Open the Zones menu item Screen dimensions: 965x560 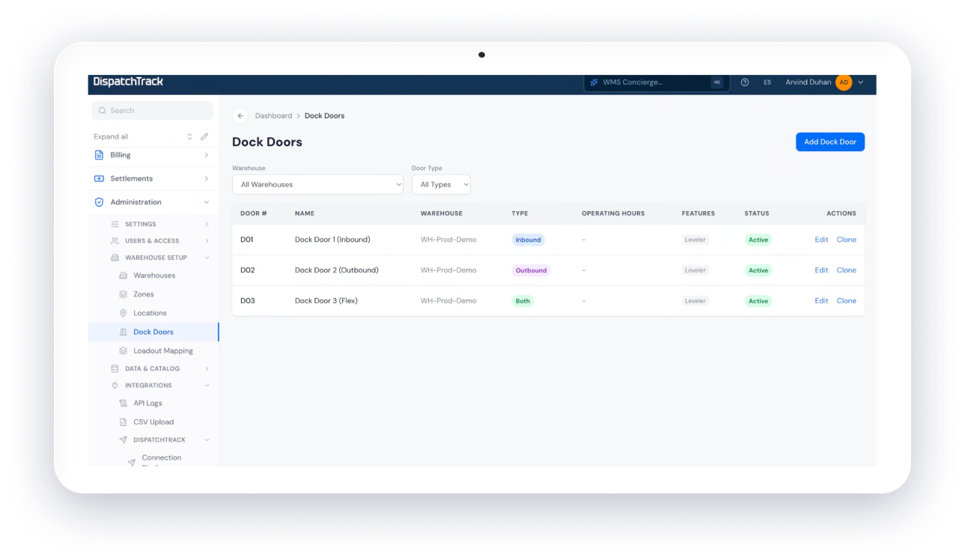click(x=143, y=294)
